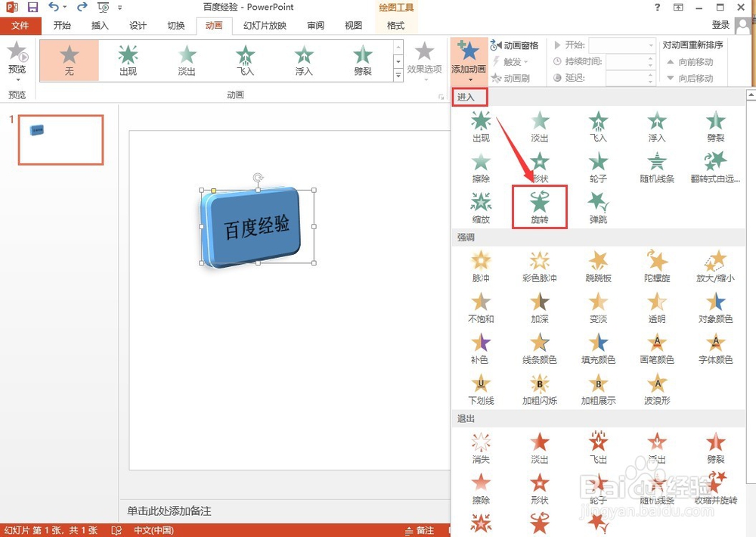Apply 随机线条 entrance animation

coord(657,167)
